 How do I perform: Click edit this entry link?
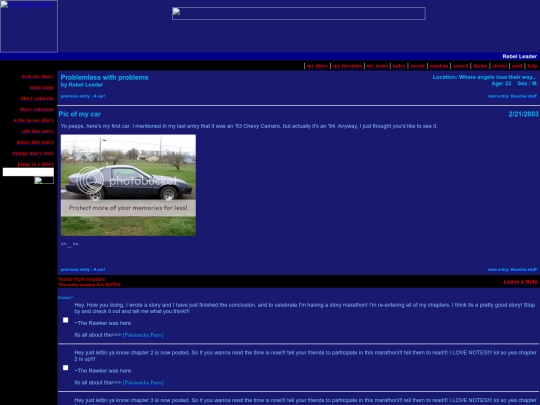(x=38, y=132)
